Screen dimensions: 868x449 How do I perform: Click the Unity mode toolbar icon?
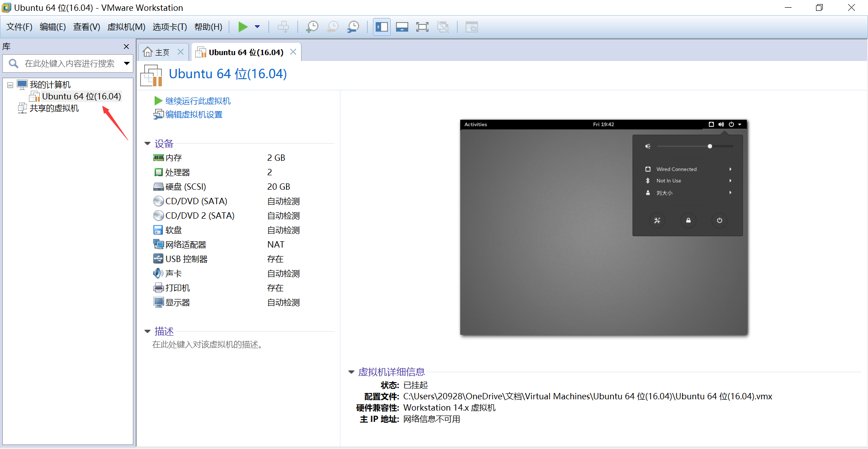point(443,27)
